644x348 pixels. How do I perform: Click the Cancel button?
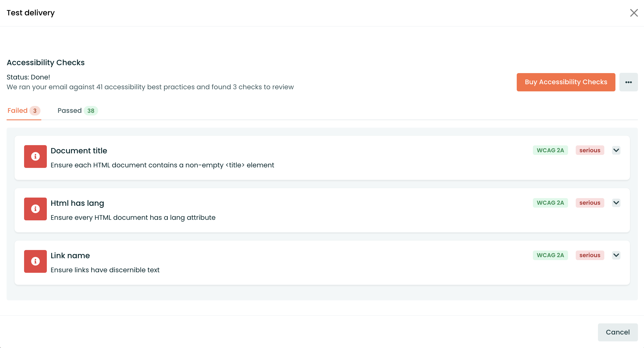[618, 332]
